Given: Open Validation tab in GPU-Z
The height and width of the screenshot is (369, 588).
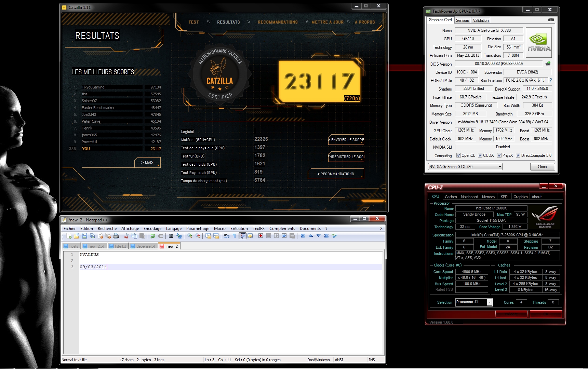Looking at the screenshot, I should [x=481, y=20].
